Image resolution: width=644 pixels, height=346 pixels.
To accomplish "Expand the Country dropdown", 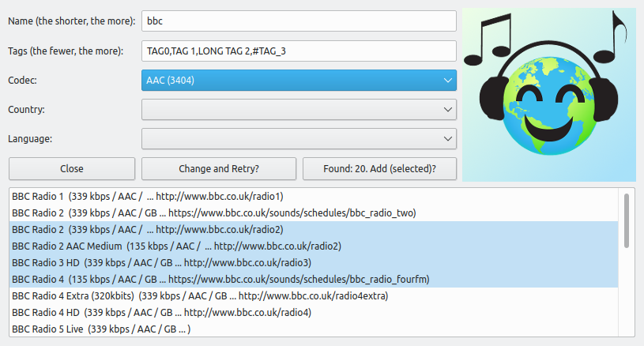I will (299, 110).
